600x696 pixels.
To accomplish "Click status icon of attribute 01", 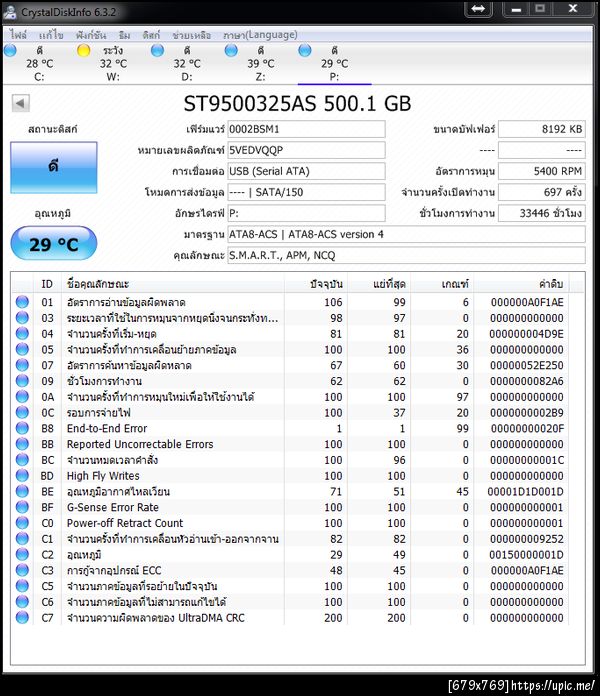I will [x=22, y=302].
